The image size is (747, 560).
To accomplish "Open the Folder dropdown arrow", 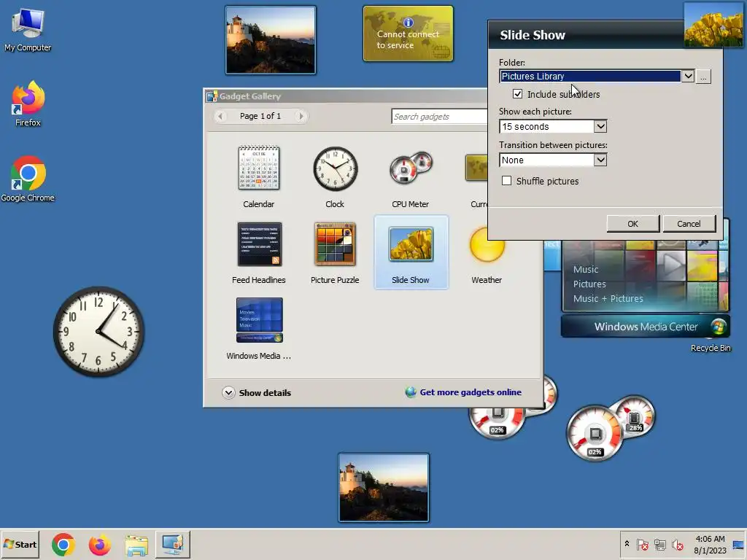I will 687,76.
